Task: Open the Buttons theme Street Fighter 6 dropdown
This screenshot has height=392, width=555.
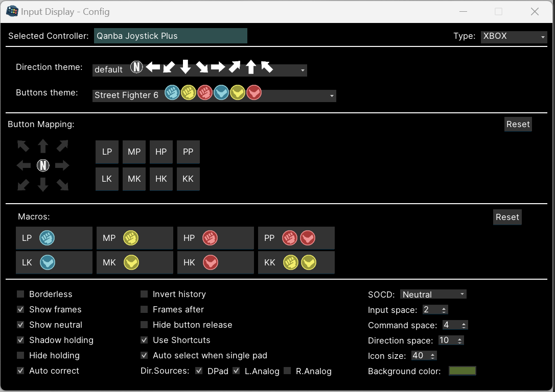Action: (214, 95)
